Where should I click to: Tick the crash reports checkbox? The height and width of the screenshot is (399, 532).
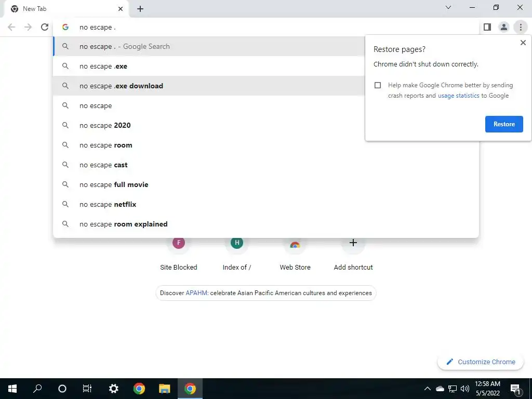[x=378, y=85]
